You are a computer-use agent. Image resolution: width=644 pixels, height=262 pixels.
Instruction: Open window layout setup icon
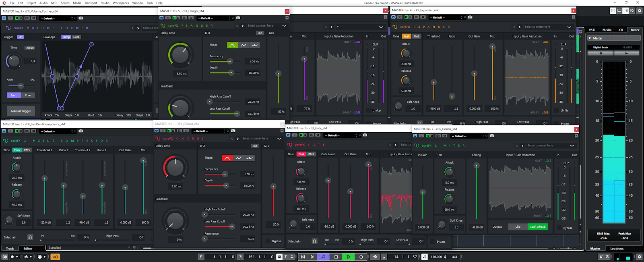point(632,11)
